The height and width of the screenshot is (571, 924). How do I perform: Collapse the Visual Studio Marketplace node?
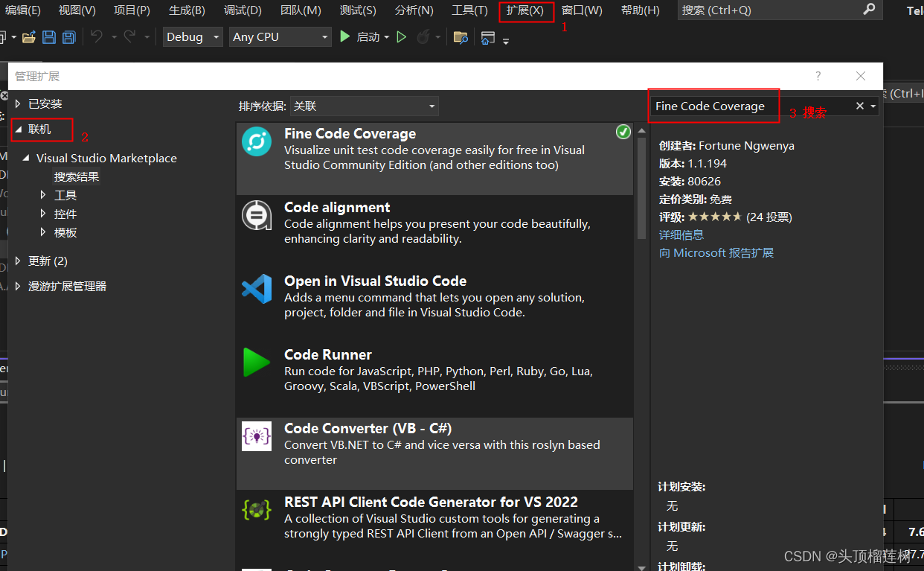27,158
